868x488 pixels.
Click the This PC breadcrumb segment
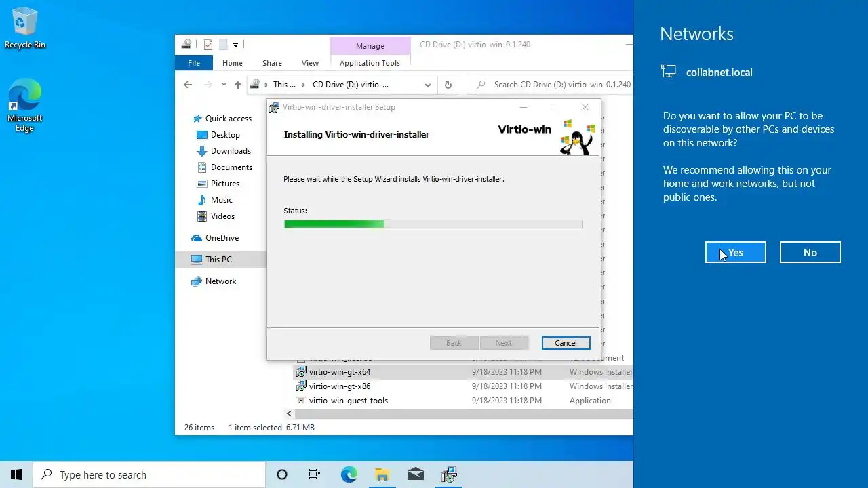click(x=284, y=85)
